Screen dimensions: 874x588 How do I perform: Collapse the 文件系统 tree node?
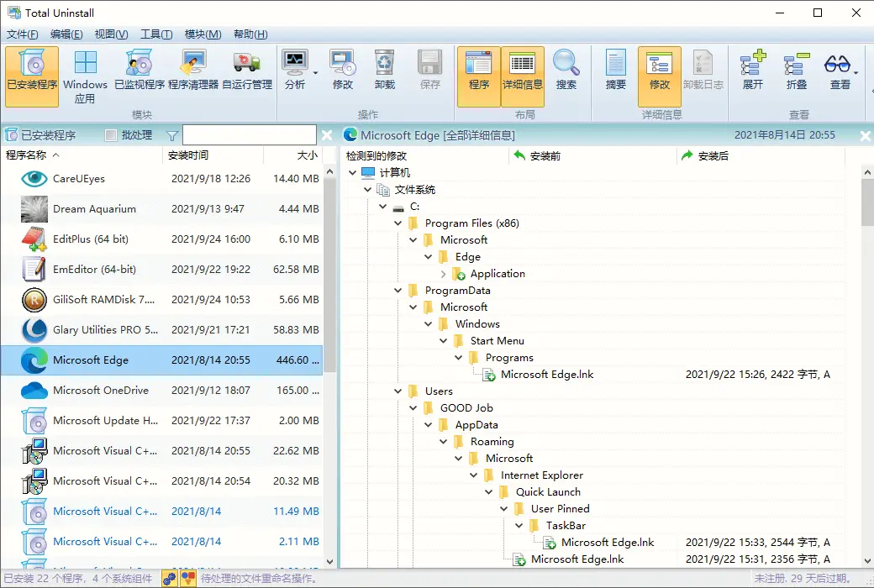tap(367, 190)
